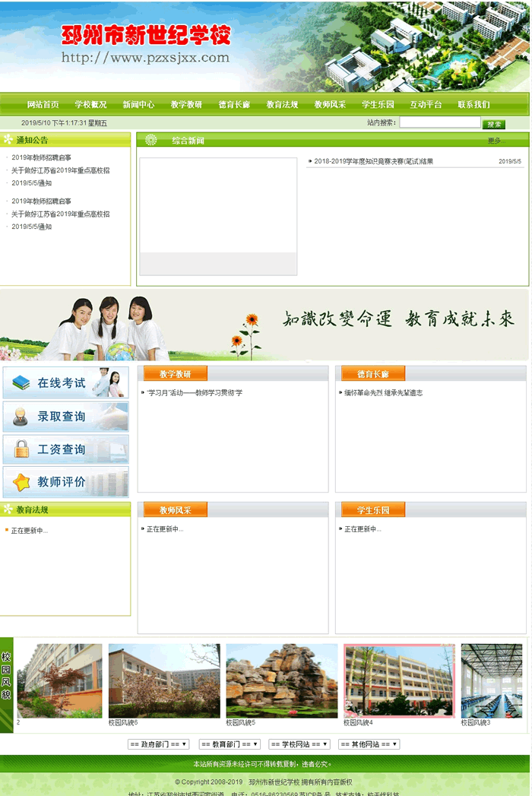Click the 学生乐园 orange section tab

pyautogui.click(x=373, y=509)
